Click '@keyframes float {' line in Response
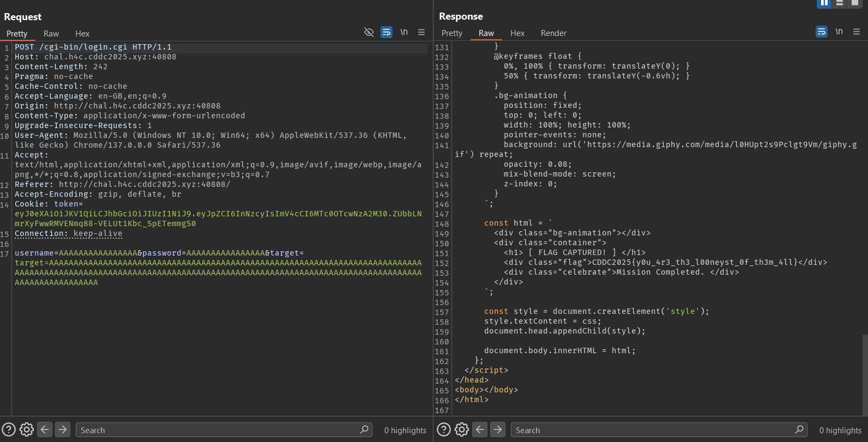 (x=538, y=56)
